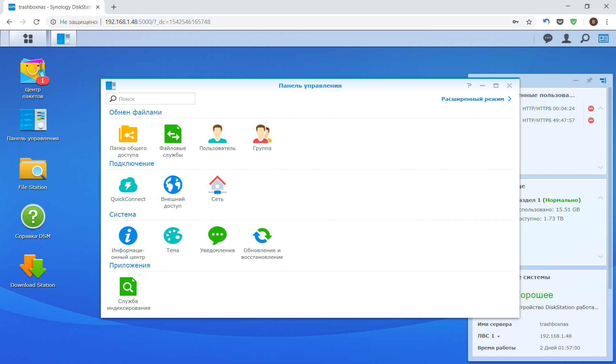Switch to Расширенный режим advanced mode
The height and width of the screenshot is (364, 616).
coord(476,99)
